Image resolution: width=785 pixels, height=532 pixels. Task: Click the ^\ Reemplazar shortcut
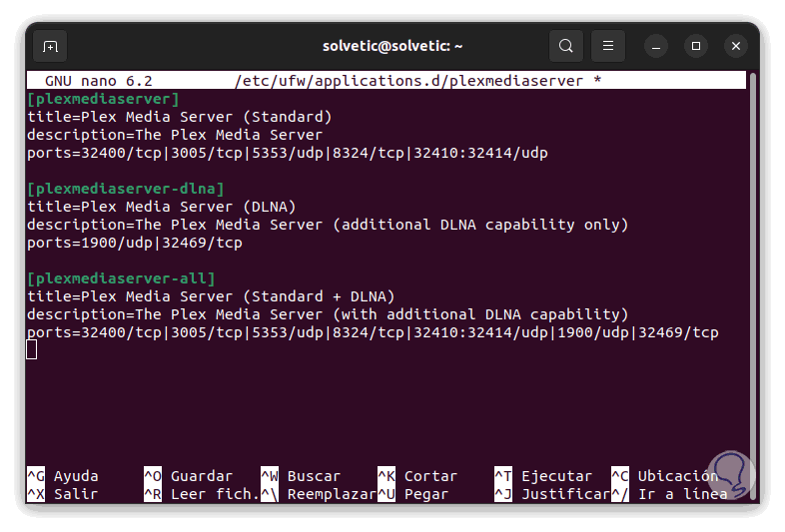[x=319, y=493]
